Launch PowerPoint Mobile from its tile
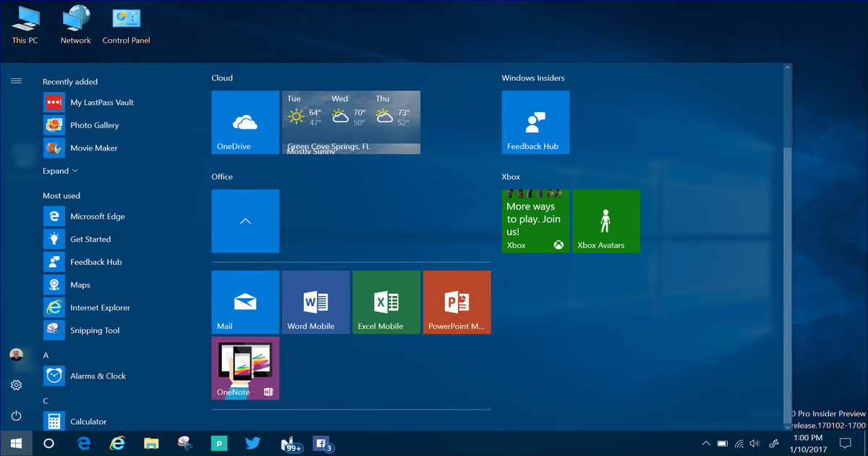 [456, 302]
